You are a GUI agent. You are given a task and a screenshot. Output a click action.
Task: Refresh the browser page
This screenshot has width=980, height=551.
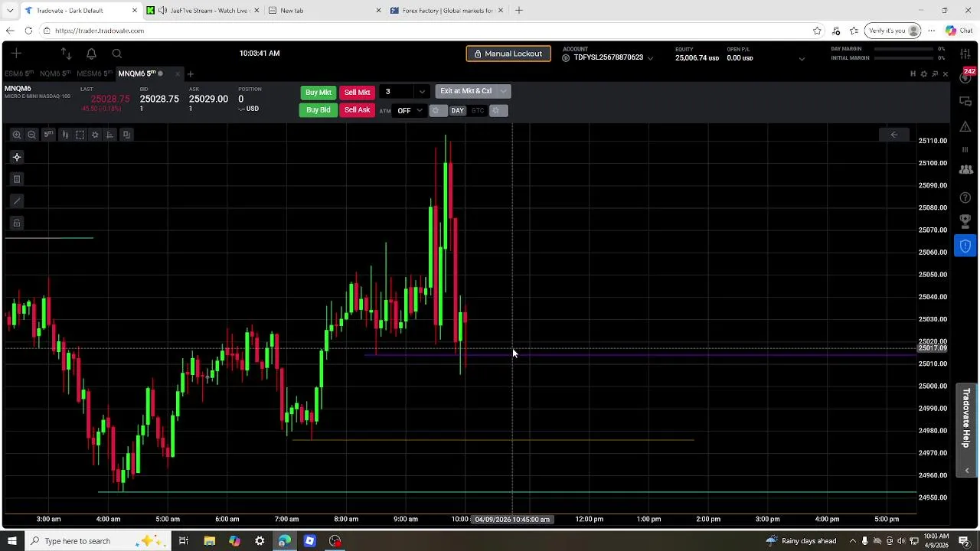click(28, 31)
